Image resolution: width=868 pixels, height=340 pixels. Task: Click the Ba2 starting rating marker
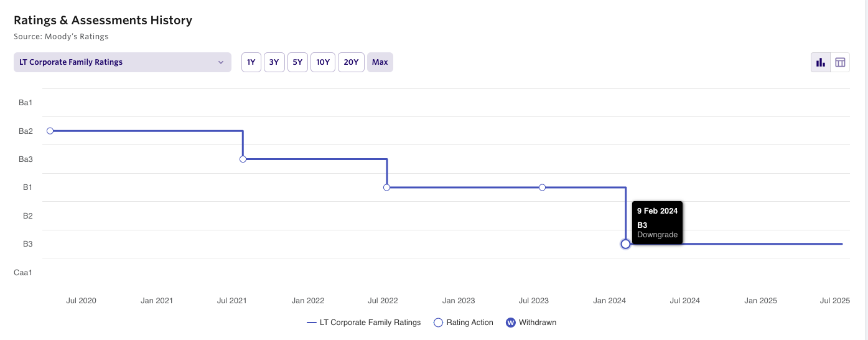click(x=50, y=131)
